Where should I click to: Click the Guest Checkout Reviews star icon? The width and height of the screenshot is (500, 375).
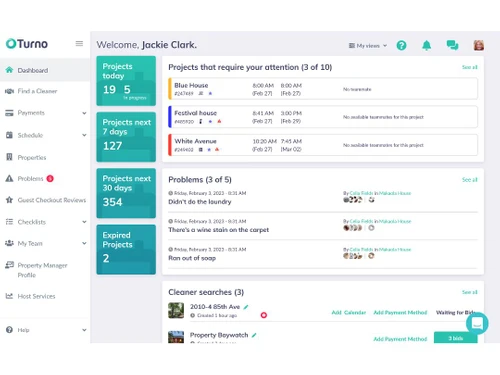tap(9, 200)
